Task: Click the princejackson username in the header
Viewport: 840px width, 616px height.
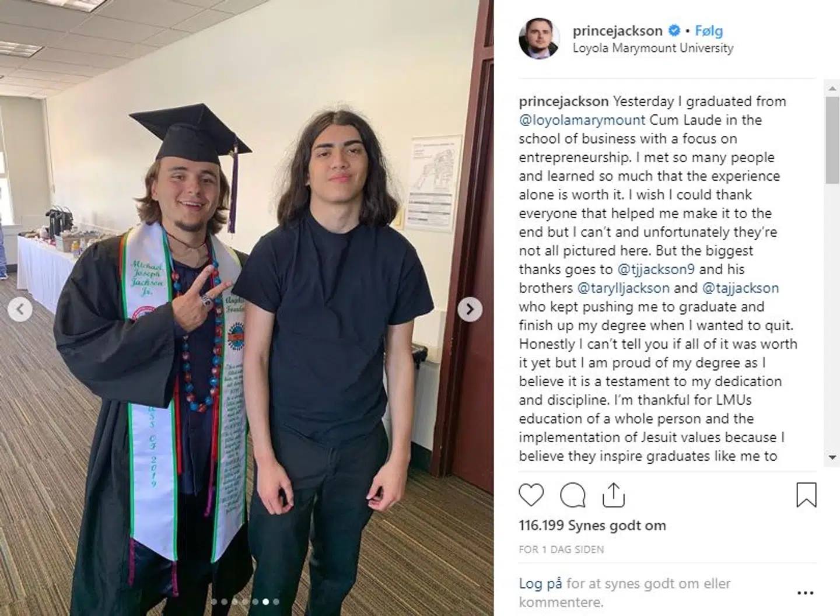Action: click(617, 30)
